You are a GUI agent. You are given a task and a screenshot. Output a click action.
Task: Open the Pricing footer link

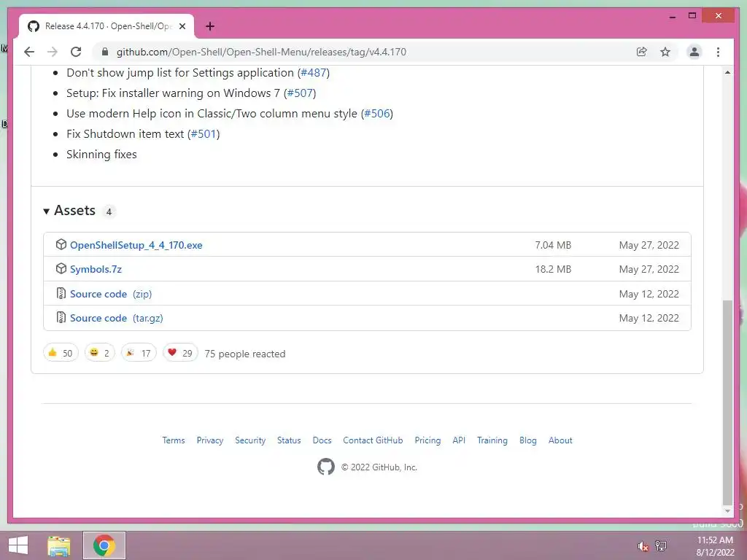point(427,440)
